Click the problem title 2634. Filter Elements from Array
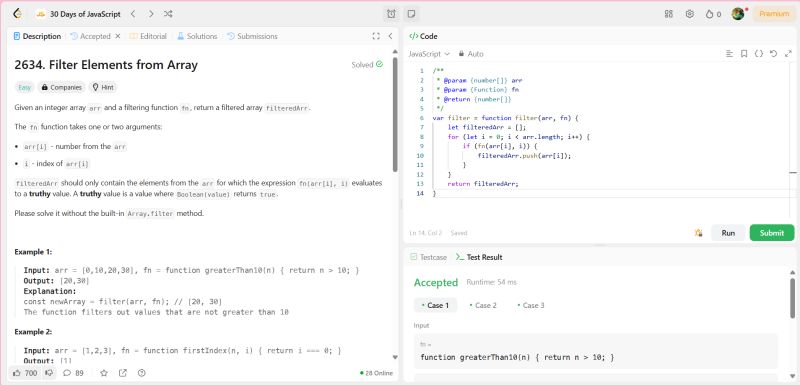Screen dimensions: 800x385 point(106,65)
